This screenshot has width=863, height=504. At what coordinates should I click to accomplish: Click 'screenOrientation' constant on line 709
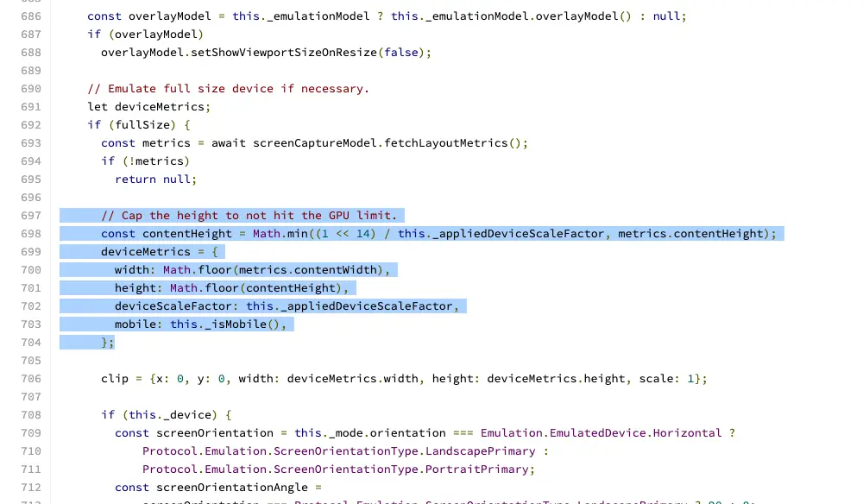pyautogui.click(x=215, y=433)
